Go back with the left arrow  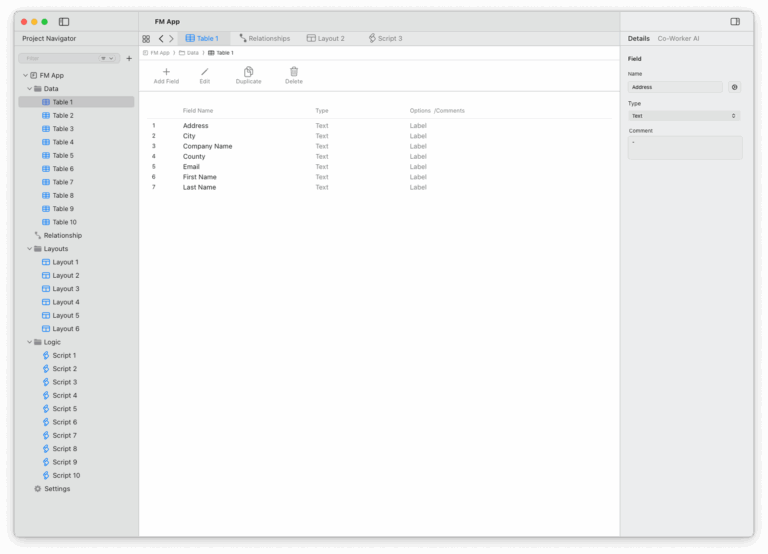click(x=161, y=39)
